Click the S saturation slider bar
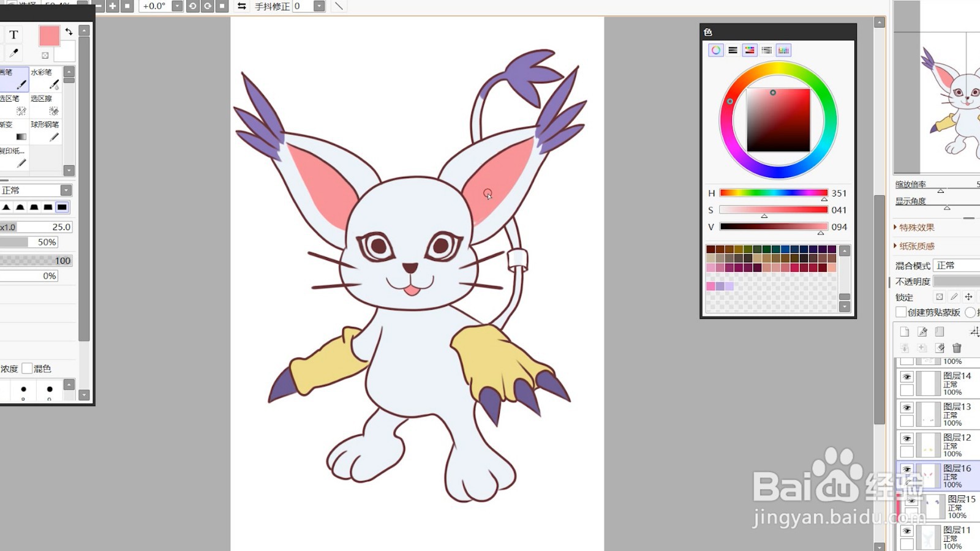The image size is (980, 551). tap(774, 210)
